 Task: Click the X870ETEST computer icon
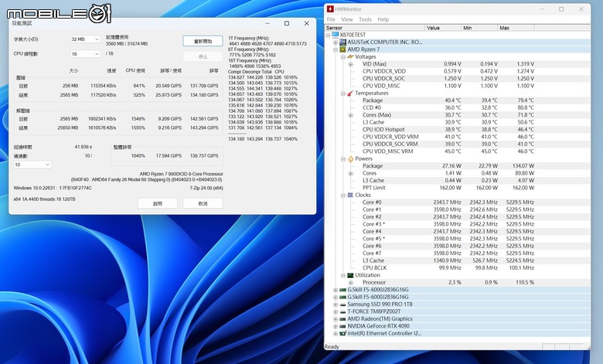point(335,35)
